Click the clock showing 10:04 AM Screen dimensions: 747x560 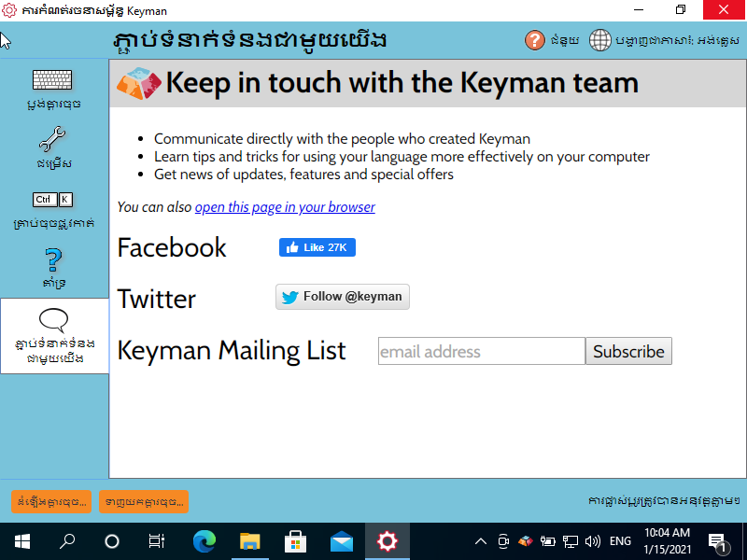[667, 541]
